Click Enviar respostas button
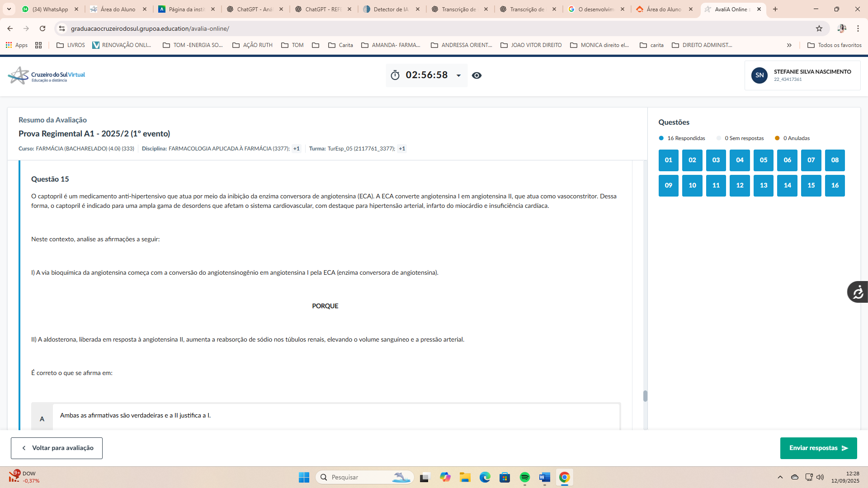868x488 pixels. [x=818, y=448]
